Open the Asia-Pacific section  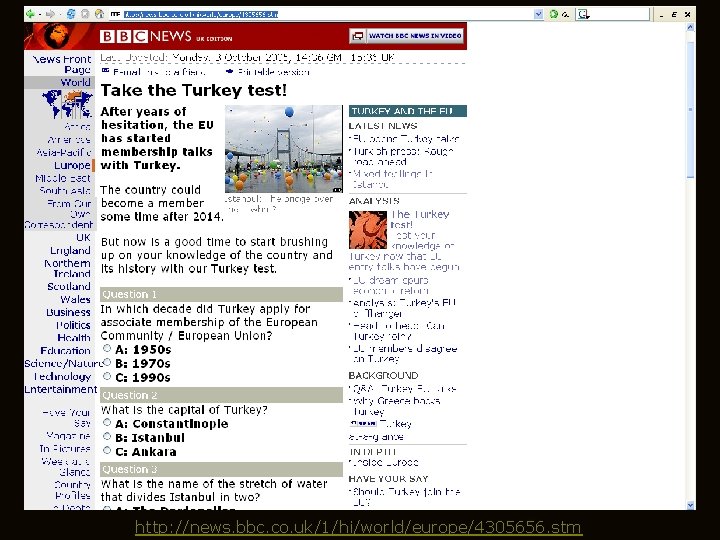click(x=64, y=152)
